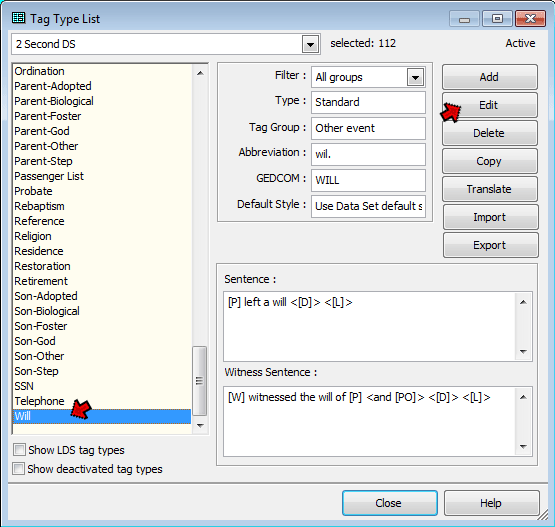Enable Show LDS tag types checkbox
Screen dimensions: 555x527
(x=19, y=450)
